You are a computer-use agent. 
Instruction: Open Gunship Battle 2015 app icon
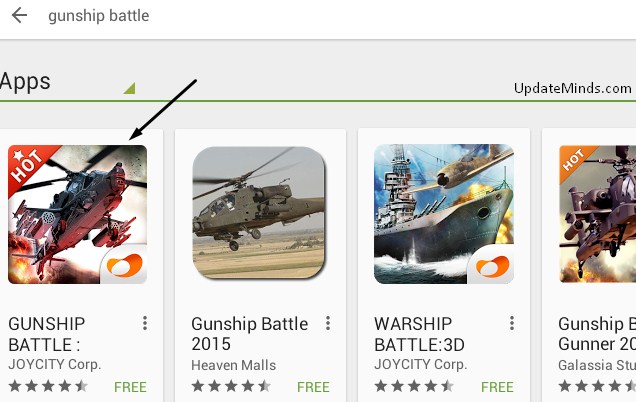pos(259,213)
